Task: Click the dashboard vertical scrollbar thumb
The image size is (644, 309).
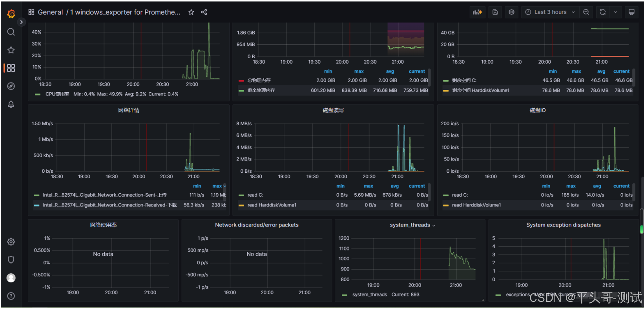Action: [642, 221]
